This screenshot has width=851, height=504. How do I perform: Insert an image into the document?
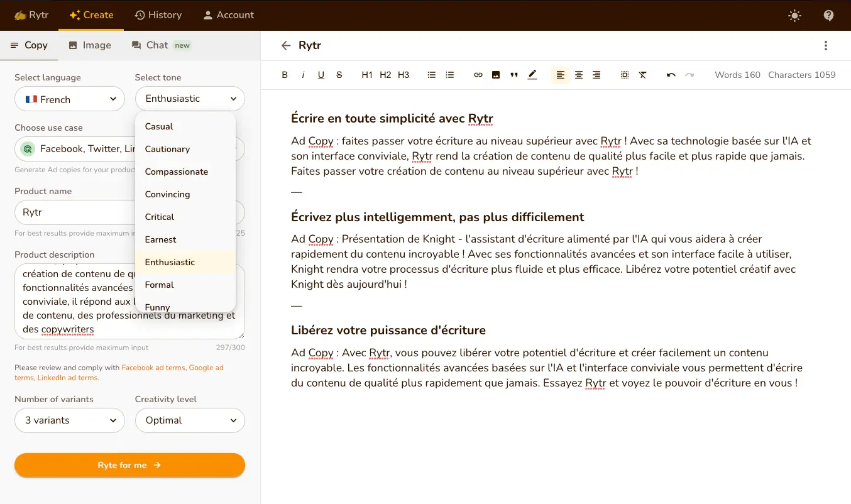[x=496, y=75]
